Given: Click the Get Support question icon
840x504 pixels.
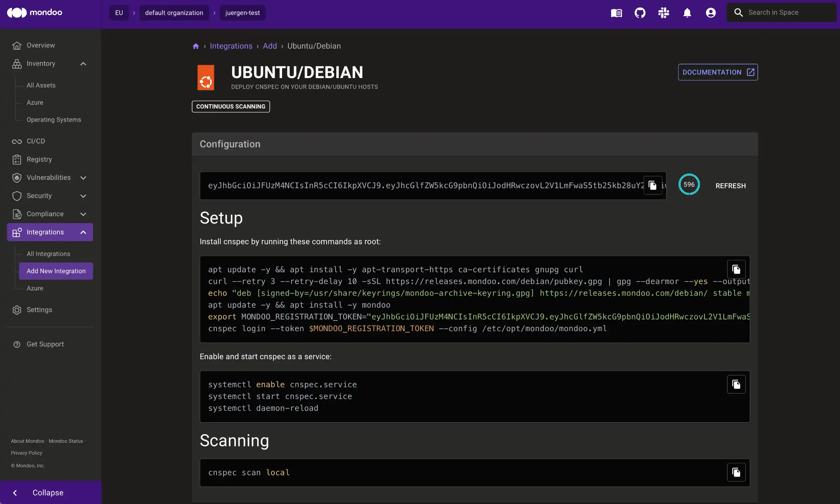Looking at the screenshot, I should point(17,344).
